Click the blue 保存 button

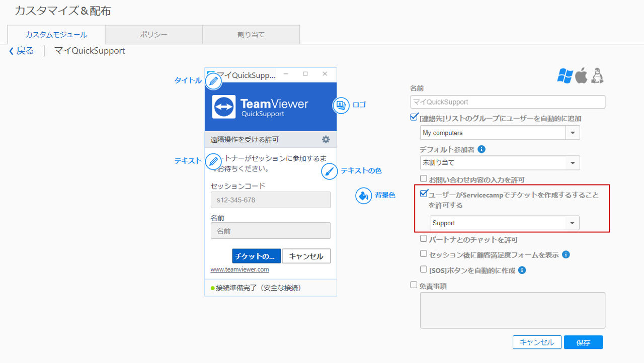point(583,342)
